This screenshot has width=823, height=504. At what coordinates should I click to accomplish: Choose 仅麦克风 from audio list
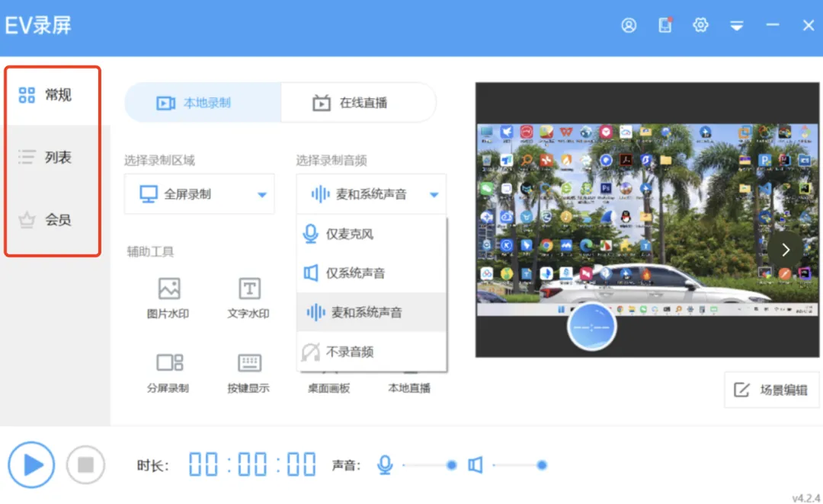371,234
